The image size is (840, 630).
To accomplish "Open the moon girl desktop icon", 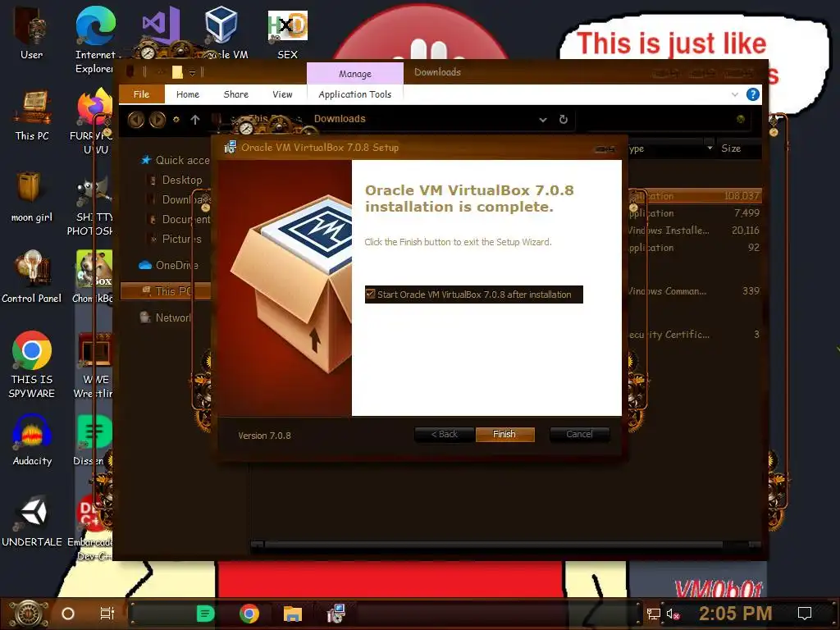I will pos(32,196).
